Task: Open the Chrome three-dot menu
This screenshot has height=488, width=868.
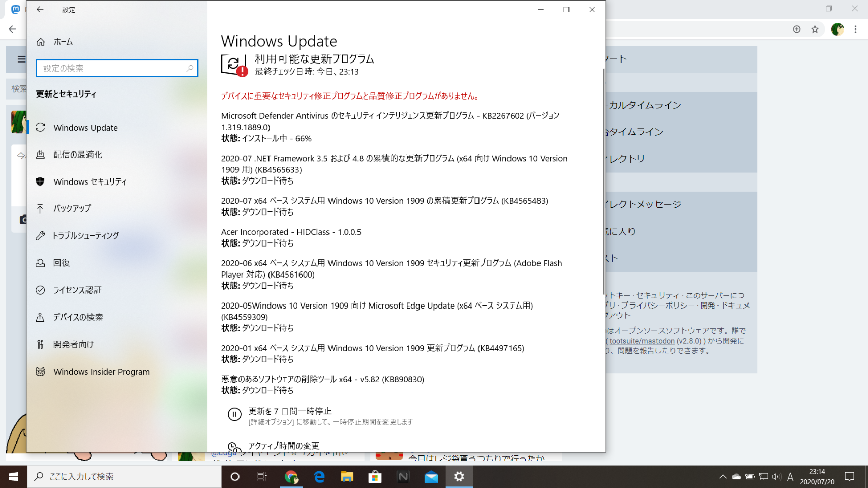Action: [856, 29]
